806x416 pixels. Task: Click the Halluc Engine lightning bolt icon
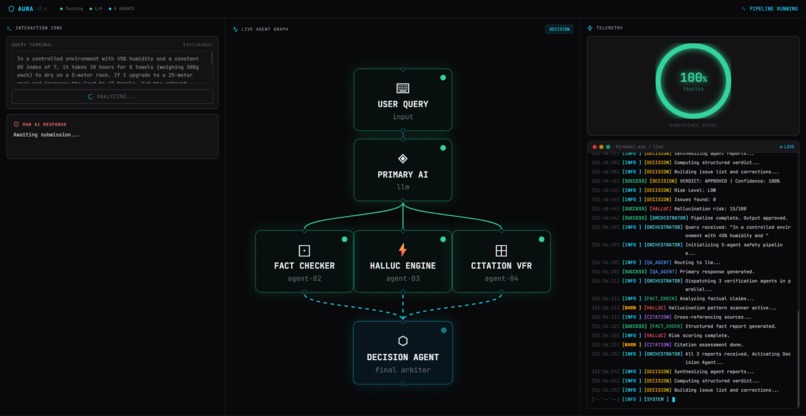[x=402, y=250]
